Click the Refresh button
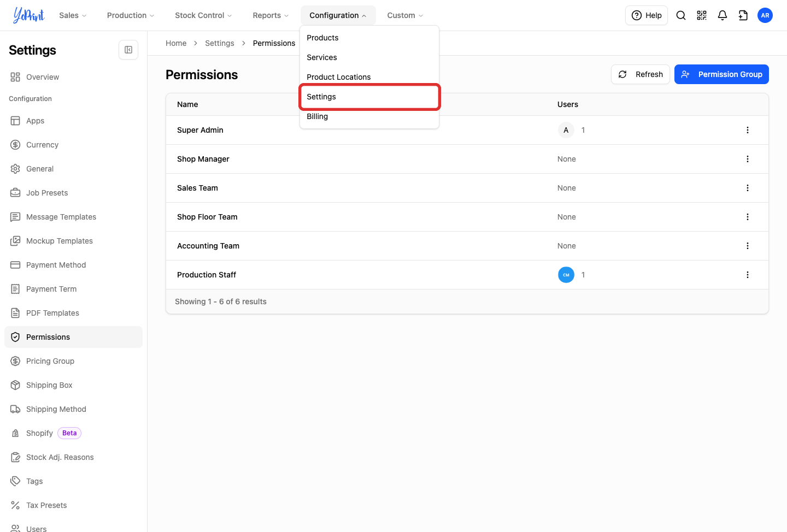The width and height of the screenshot is (787, 532). coord(641,74)
